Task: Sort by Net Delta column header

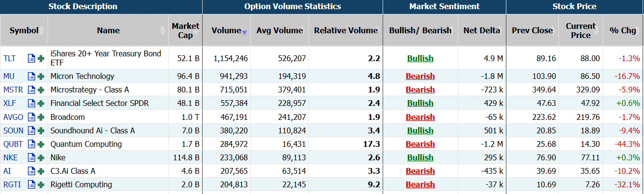Action: pyautogui.click(x=482, y=30)
